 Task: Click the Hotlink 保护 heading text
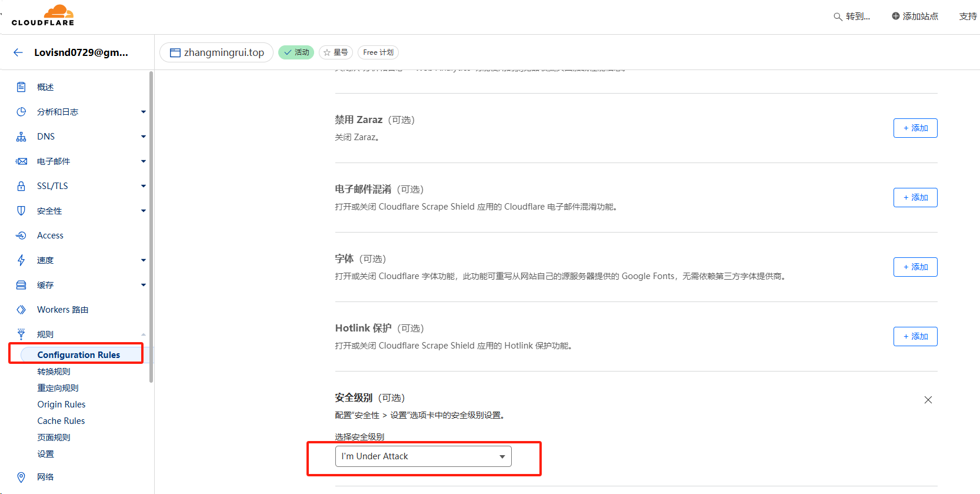pos(363,328)
